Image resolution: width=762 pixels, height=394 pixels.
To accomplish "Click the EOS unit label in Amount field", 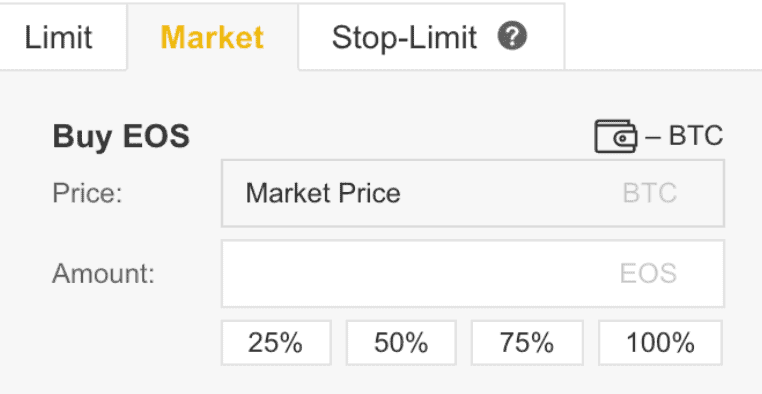I will coord(648,274).
